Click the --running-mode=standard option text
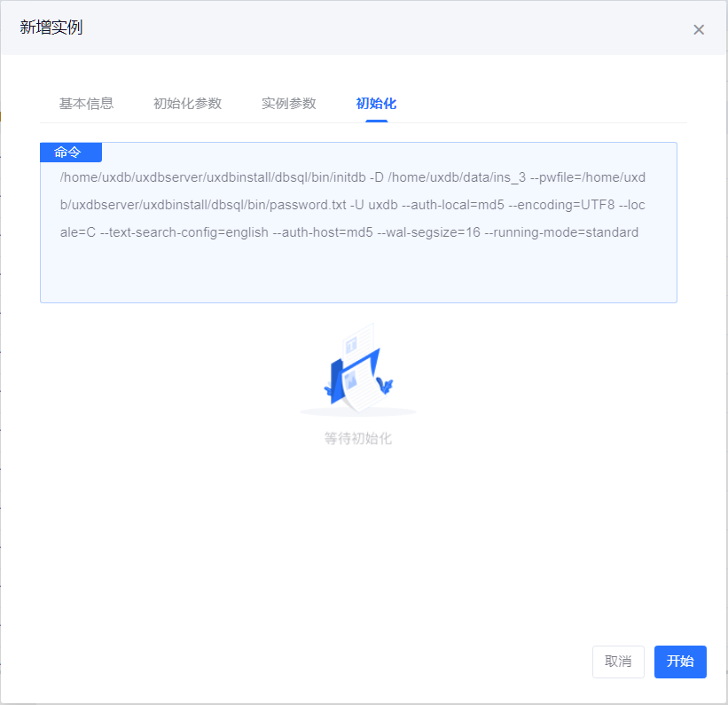Viewport: 728px width, 705px height. point(561,232)
